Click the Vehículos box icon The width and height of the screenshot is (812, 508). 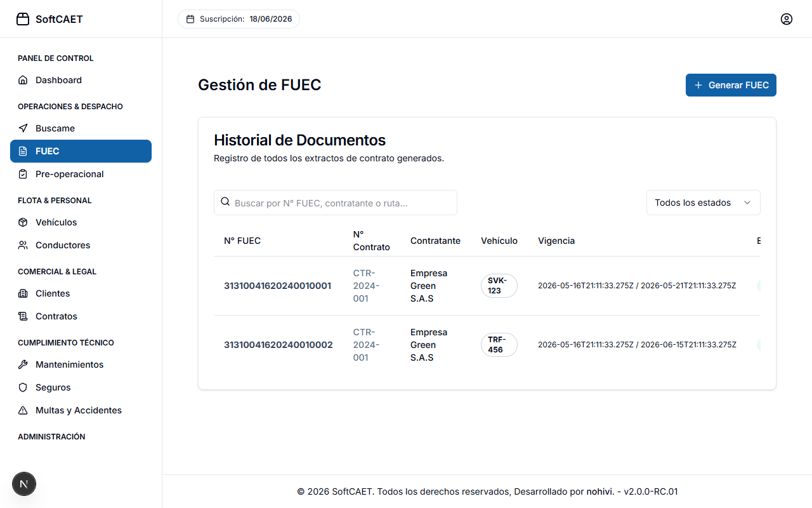[23, 222]
